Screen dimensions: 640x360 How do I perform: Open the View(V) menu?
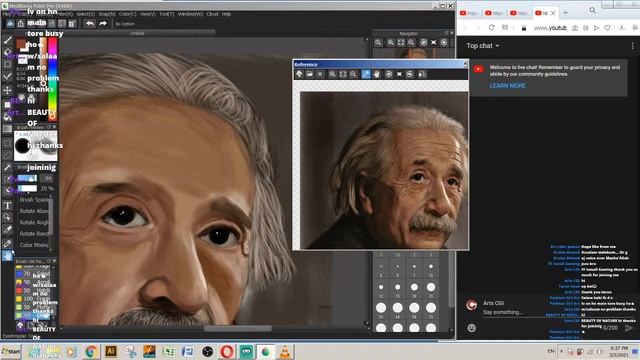coord(148,14)
